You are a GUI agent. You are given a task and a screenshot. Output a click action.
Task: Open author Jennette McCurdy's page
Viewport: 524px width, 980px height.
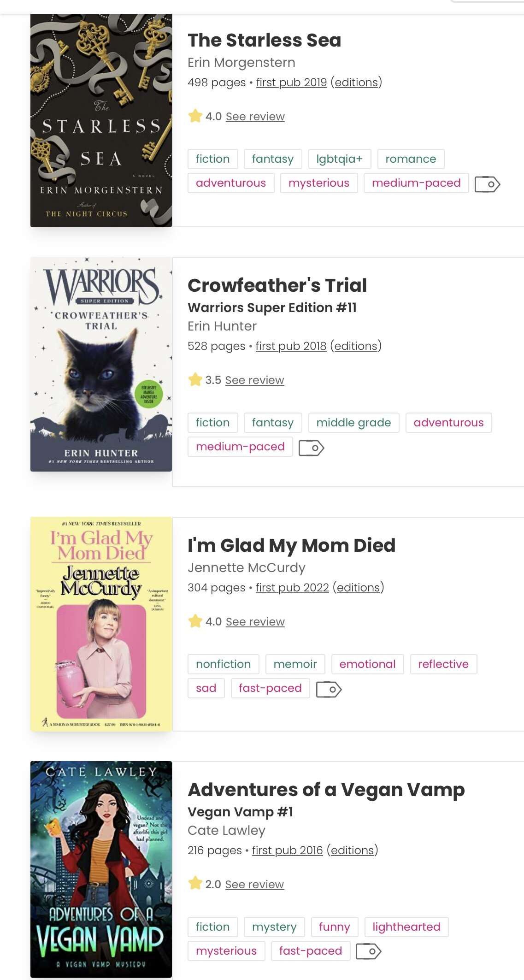[x=246, y=567]
